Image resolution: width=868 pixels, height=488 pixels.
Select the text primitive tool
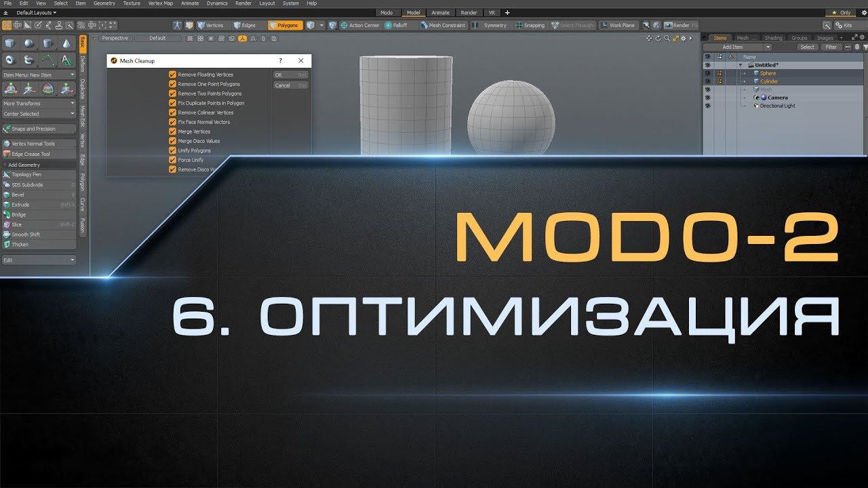[67, 60]
